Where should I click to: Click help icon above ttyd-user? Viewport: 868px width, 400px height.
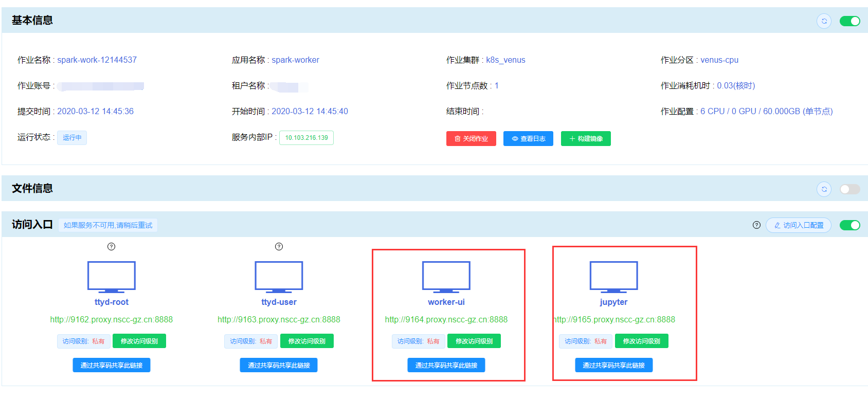(279, 247)
